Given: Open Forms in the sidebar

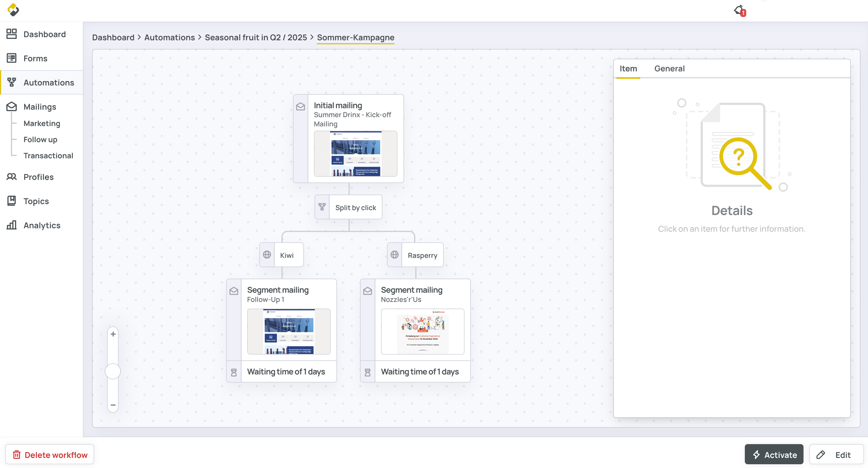Looking at the screenshot, I should (x=35, y=58).
